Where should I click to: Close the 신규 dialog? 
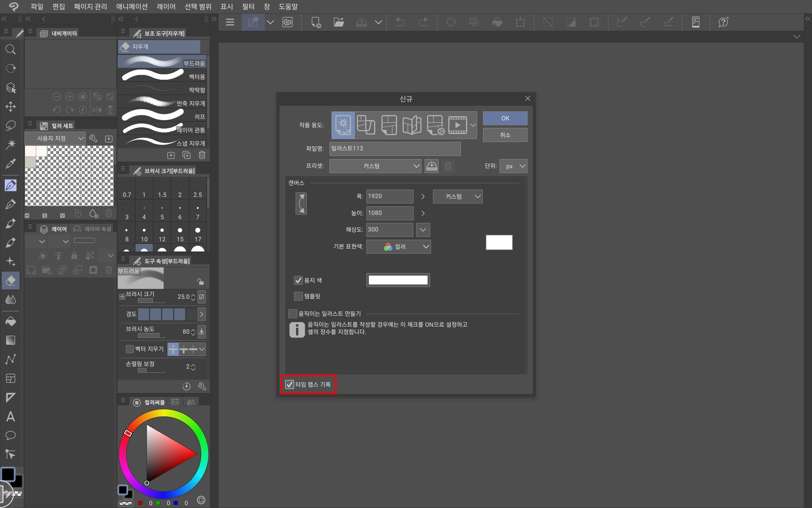click(x=527, y=98)
